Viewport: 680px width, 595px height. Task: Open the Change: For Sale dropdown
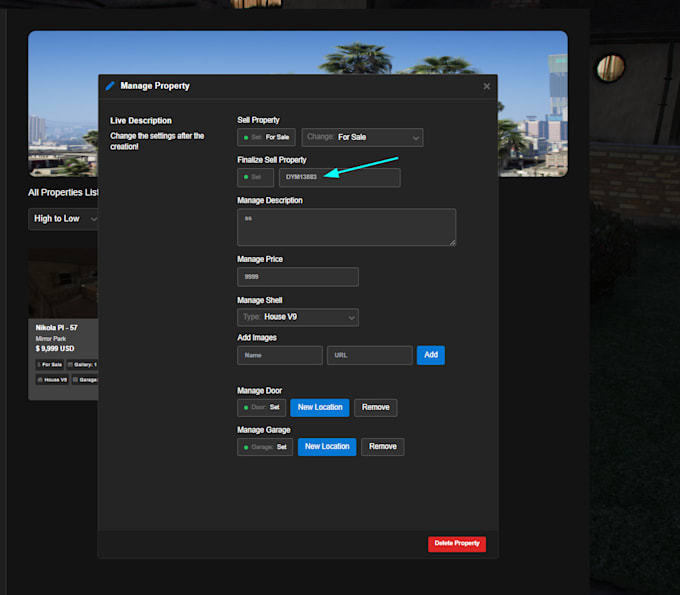coord(362,137)
